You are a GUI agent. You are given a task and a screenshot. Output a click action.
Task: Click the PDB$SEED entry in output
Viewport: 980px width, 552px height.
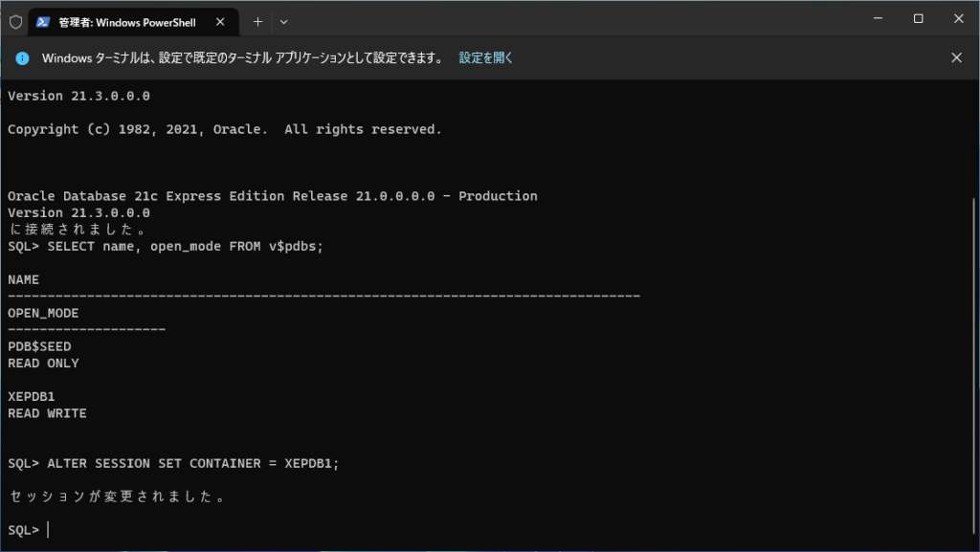click(39, 346)
